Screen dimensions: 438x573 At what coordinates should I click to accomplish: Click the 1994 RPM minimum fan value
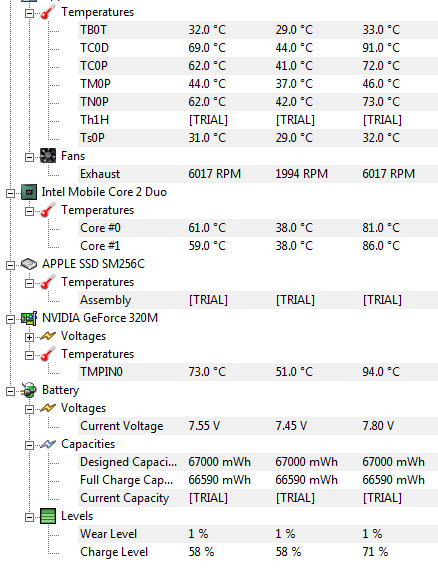pyautogui.click(x=301, y=174)
